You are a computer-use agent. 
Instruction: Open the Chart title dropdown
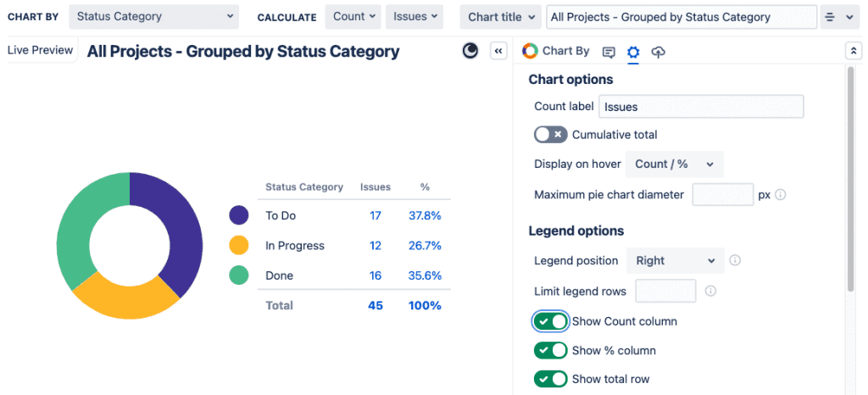tap(500, 17)
